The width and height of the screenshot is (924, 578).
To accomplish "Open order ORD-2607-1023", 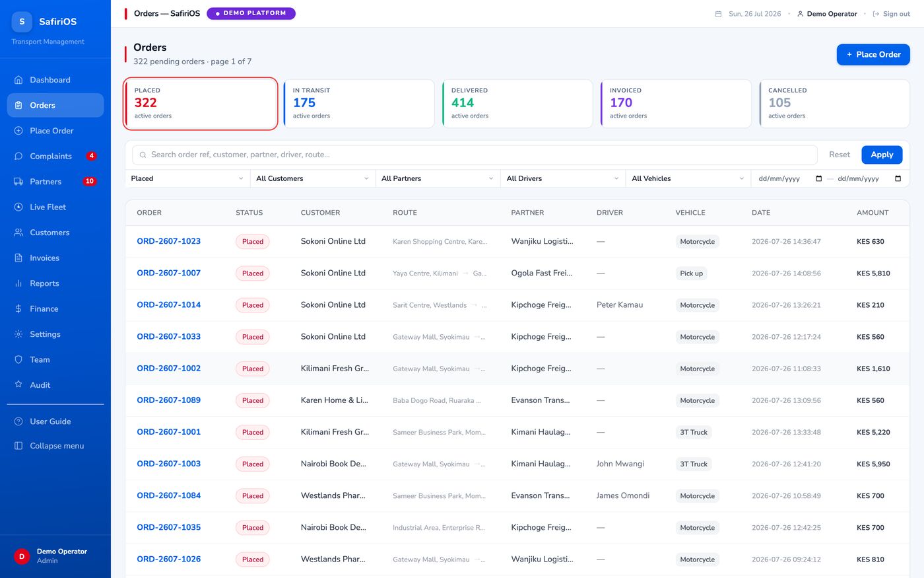I will pyautogui.click(x=169, y=241).
